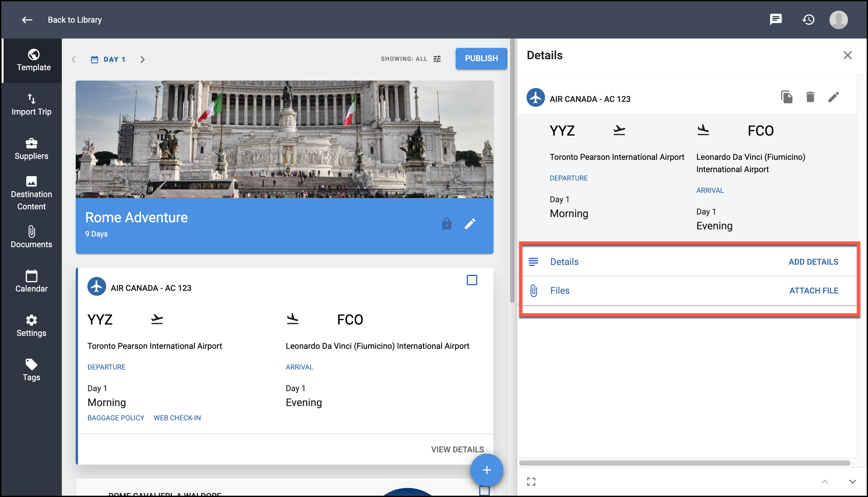
Task: Close the Details panel
Action: pos(848,55)
